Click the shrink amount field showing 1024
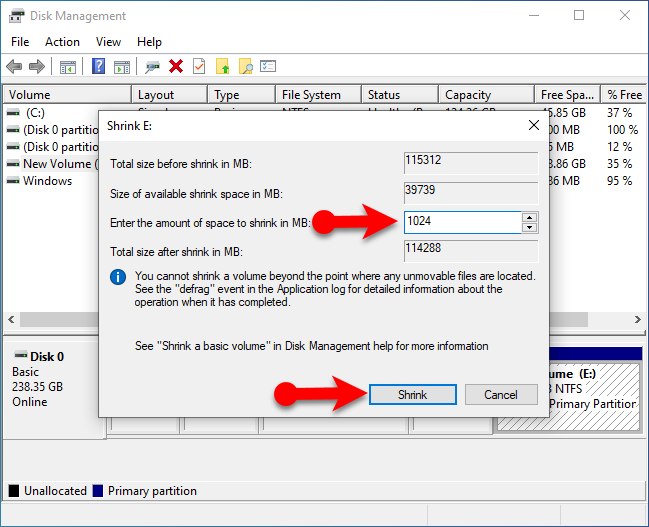The image size is (649, 527). pyautogui.click(x=462, y=222)
